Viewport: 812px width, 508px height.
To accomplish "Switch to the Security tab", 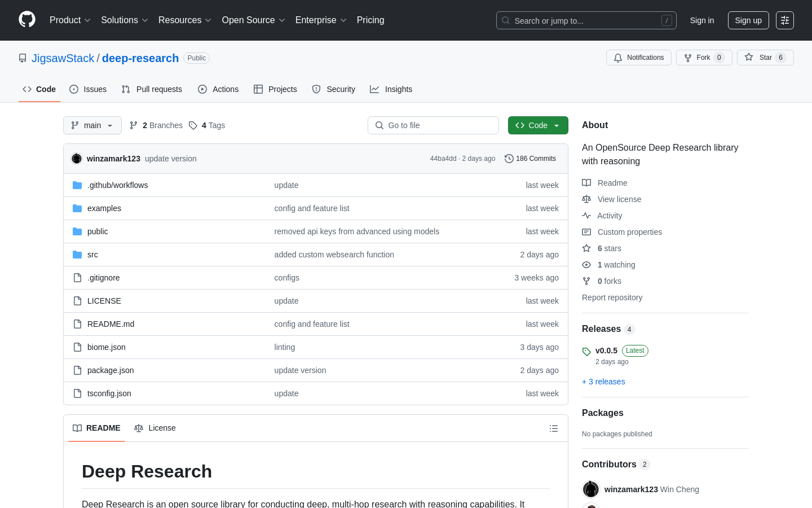I will pos(334,89).
